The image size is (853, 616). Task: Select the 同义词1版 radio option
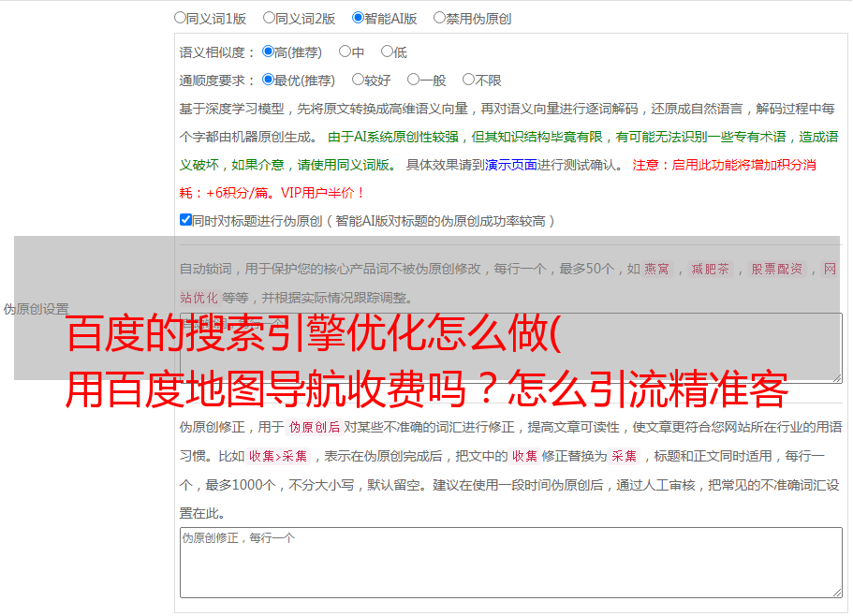(180, 18)
